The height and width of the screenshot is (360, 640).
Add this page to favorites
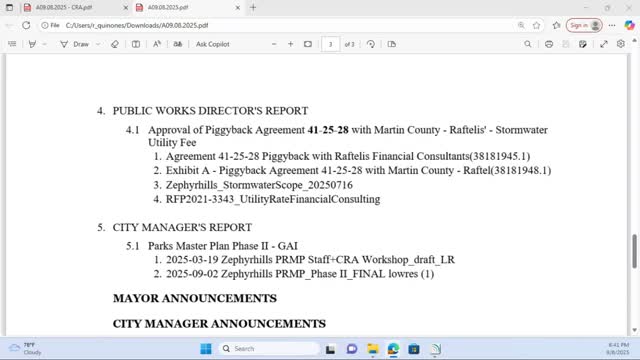click(536, 25)
